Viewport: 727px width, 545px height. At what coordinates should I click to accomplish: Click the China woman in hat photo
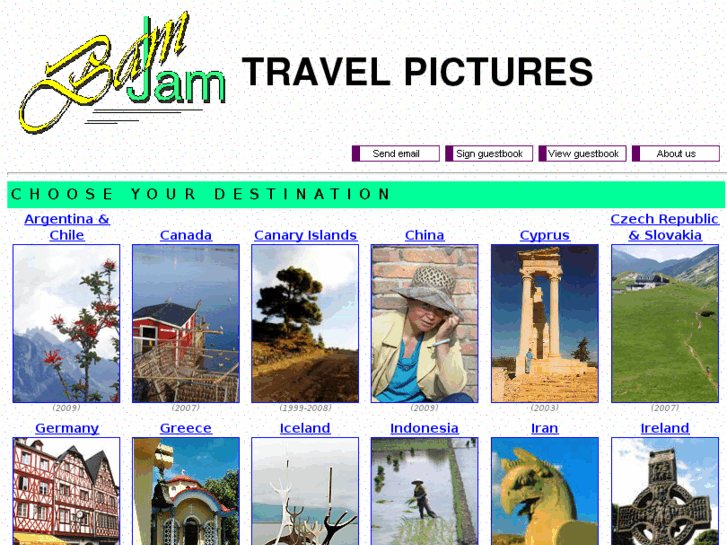pyautogui.click(x=424, y=323)
